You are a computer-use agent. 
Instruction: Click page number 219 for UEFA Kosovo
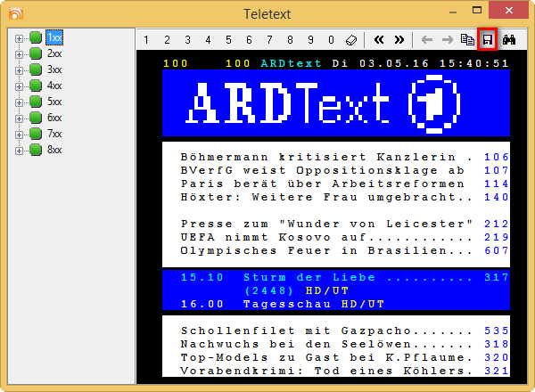497,237
